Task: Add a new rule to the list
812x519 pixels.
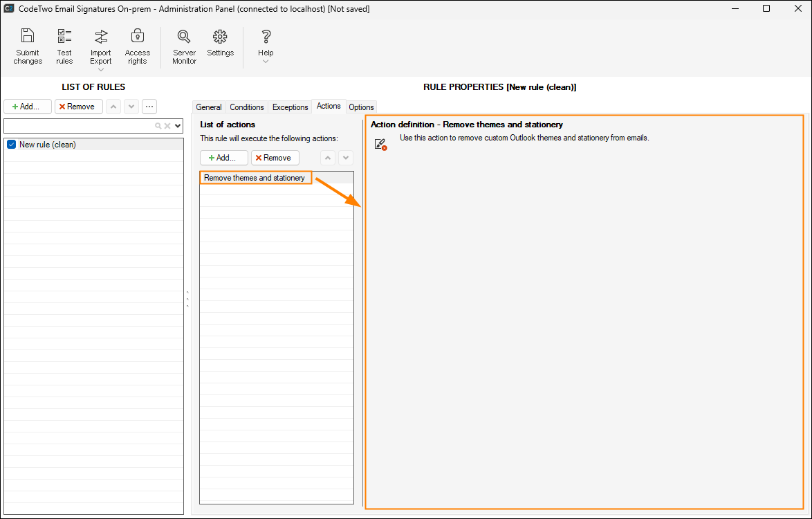Action: click(28, 107)
